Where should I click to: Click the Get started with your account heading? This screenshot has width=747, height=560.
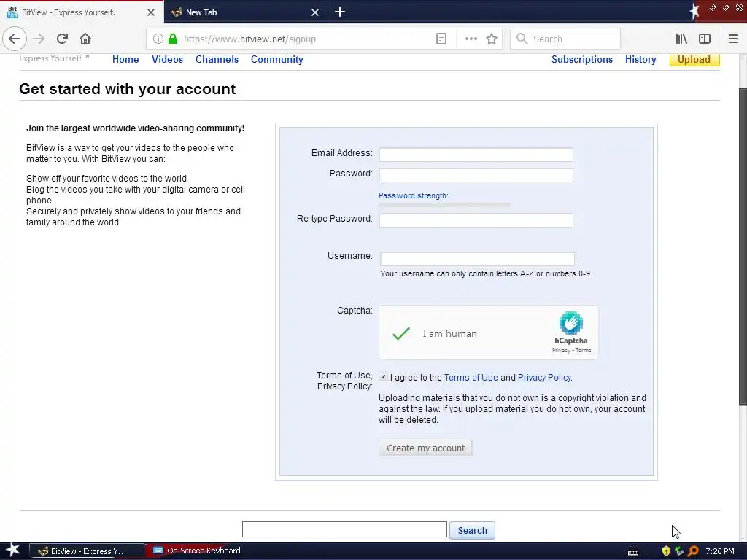click(x=127, y=89)
